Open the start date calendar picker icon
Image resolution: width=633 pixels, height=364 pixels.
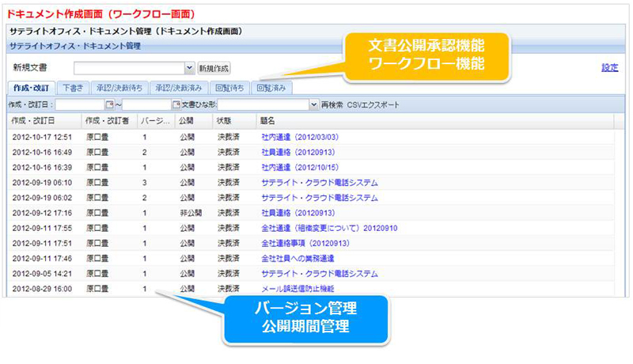click(110, 104)
